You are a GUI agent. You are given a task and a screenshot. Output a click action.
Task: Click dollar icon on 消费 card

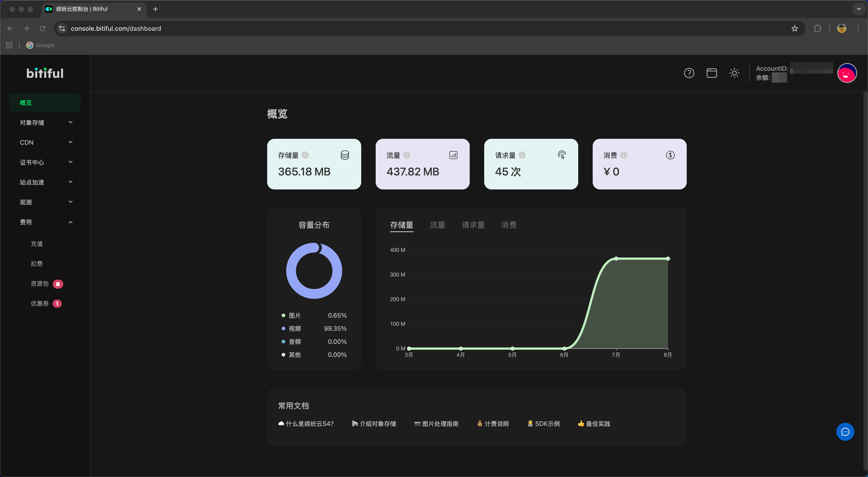click(670, 155)
